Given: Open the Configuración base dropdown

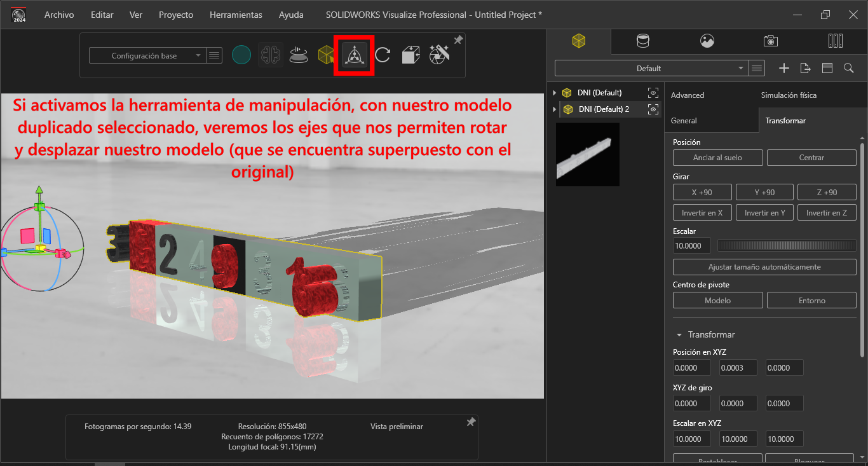Looking at the screenshot, I should pos(147,56).
